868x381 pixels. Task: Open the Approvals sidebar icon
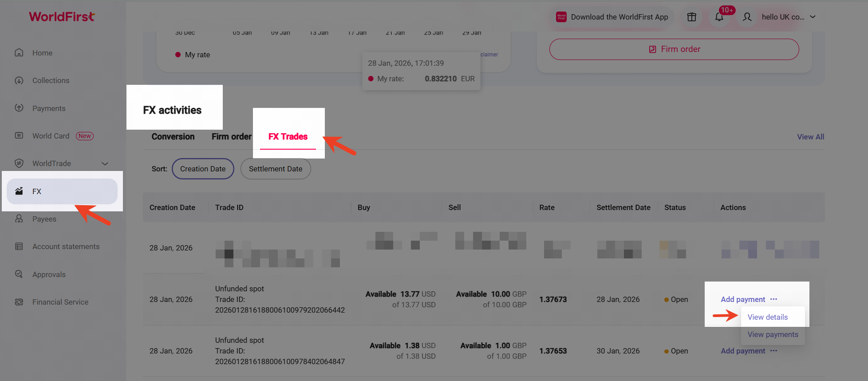pos(19,274)
